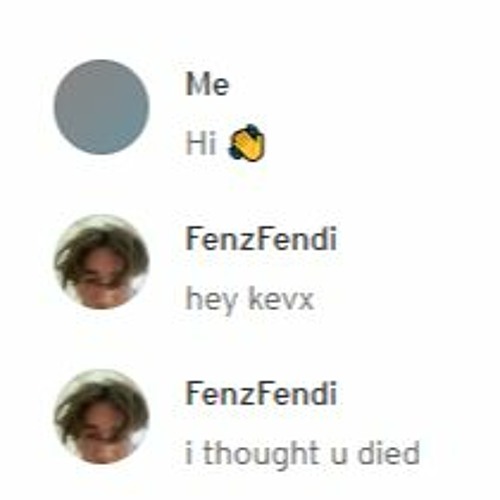Click the gray avatar next to Me
The image size is (500, 500).
point(102,107)
